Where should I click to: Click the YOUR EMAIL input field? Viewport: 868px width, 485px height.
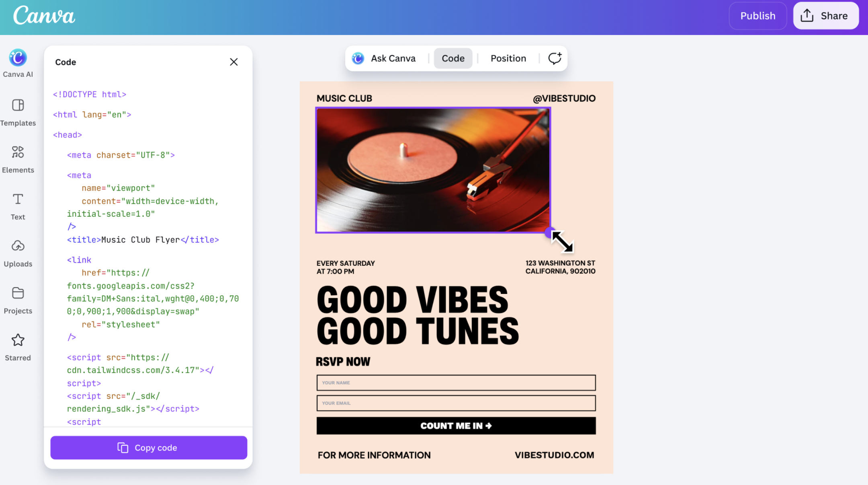click(456, 403)
